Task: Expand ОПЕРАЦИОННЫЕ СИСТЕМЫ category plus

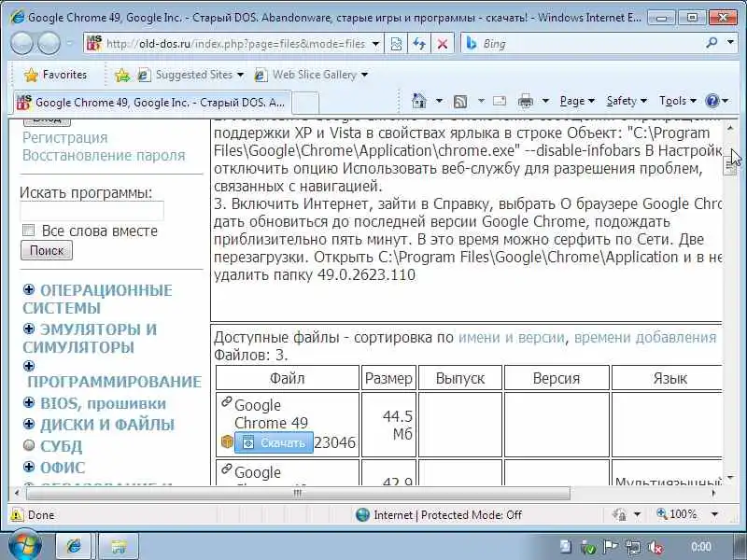Action: pyautogui.click(x=29, y=289)
